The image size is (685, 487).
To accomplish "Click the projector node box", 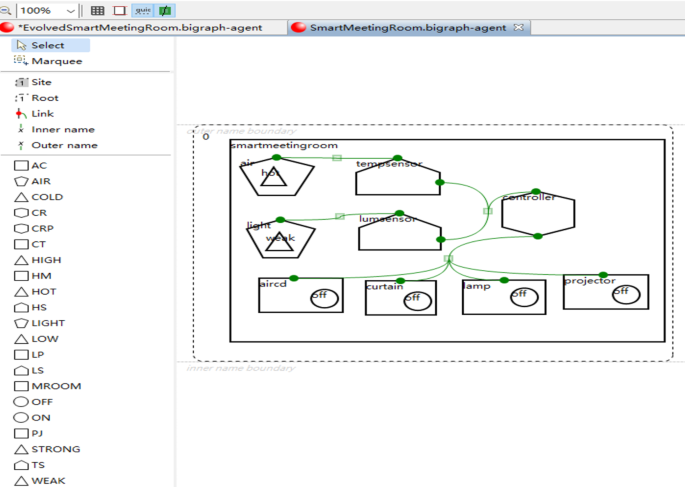I will [590, 295].
